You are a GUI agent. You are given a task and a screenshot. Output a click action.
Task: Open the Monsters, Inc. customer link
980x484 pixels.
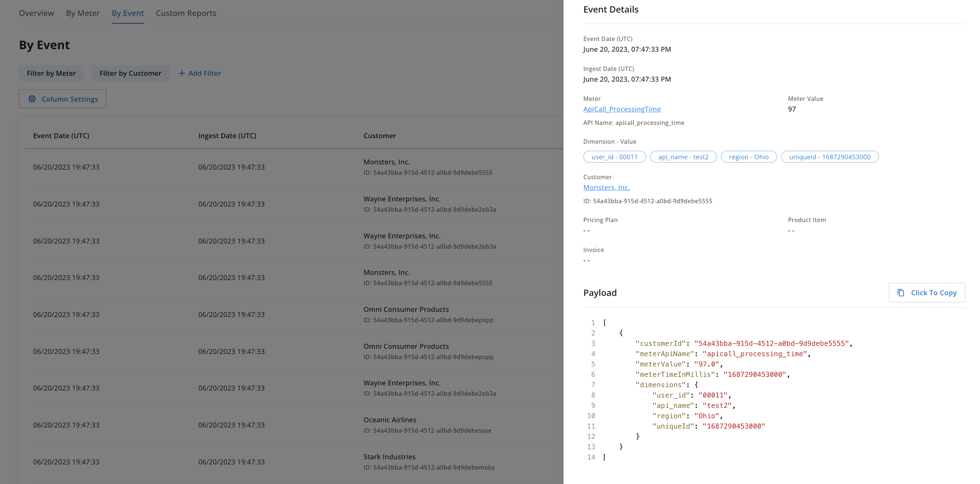(x=606, y=187)
